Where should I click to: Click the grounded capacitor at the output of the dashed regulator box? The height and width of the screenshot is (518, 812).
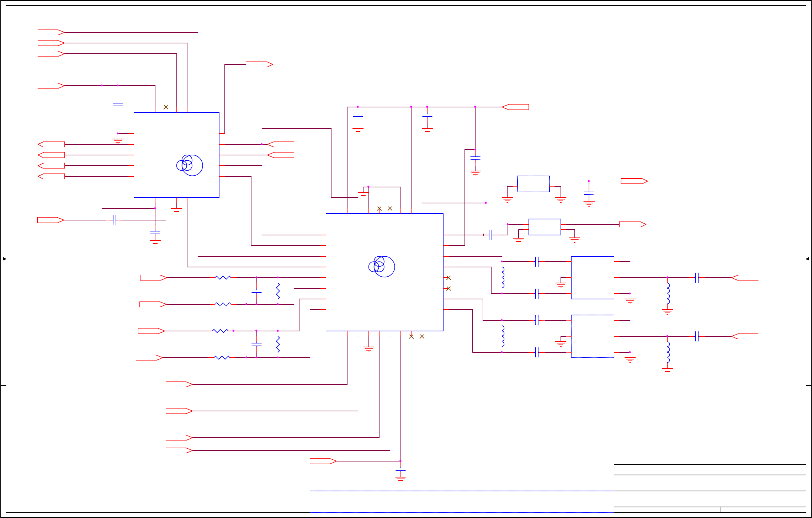tap(589, 193)
